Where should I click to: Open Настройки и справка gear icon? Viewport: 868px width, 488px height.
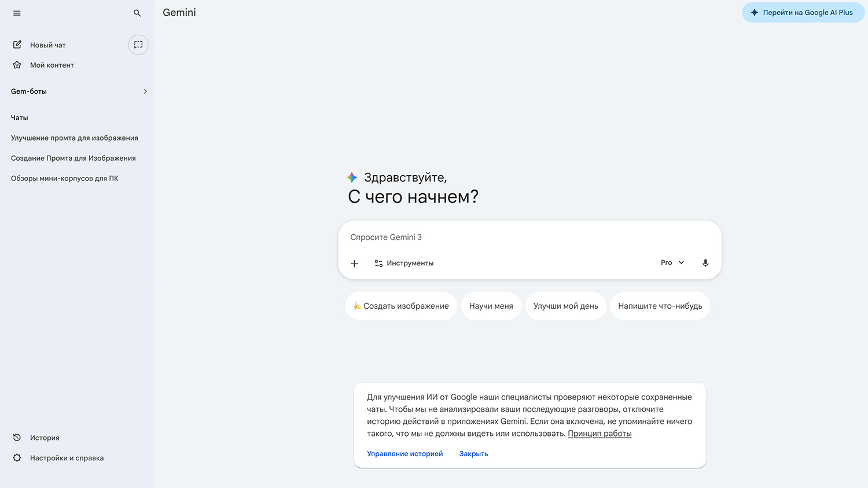click(17, 458)
